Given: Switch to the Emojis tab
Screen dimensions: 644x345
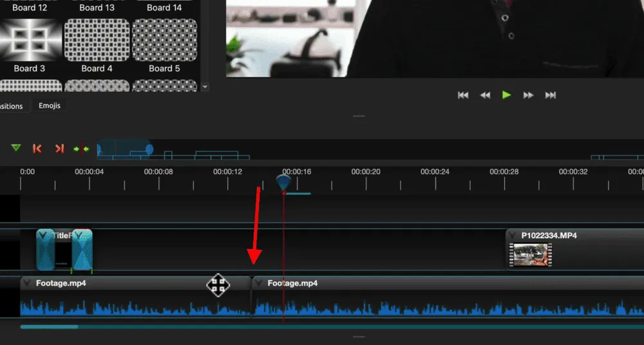Looking at the screenshot, I should pos(50,106).
